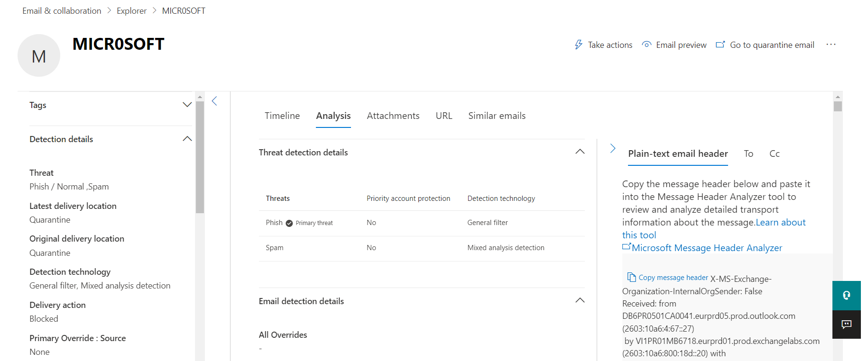Click Phish / Normal ,Spam threat value
This screenshot has width=868, height=361.
(x=69, y=187)
